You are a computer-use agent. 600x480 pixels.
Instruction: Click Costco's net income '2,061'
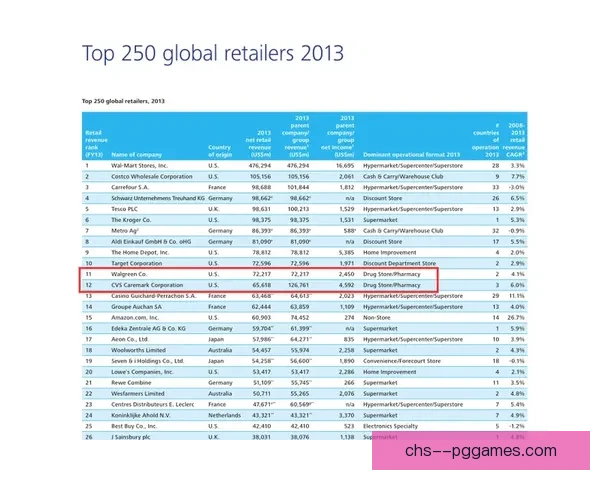pyautogui.click(x=346, y=176)
